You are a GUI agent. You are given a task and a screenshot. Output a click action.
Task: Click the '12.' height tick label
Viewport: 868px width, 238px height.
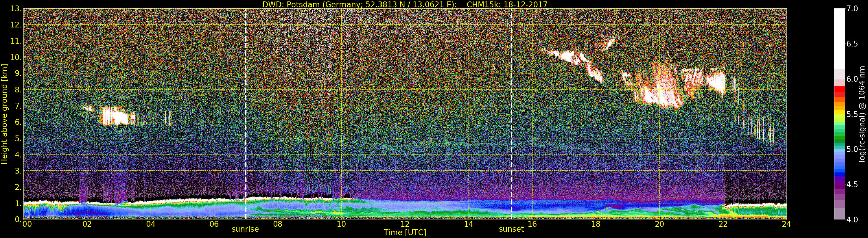tap(16, 25)
